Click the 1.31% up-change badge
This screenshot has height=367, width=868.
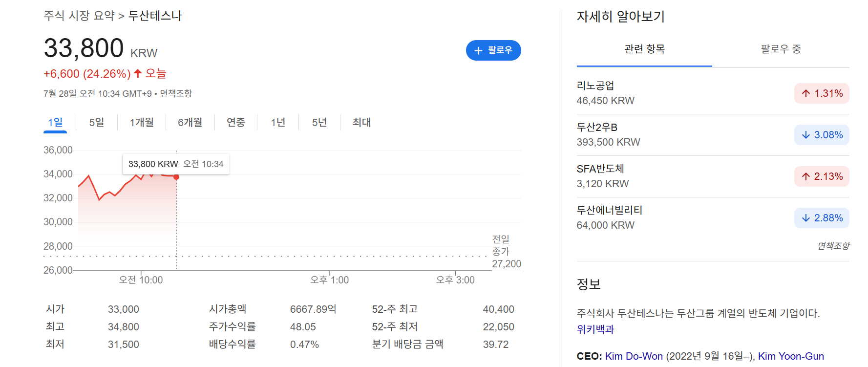(x=822, y=93)
